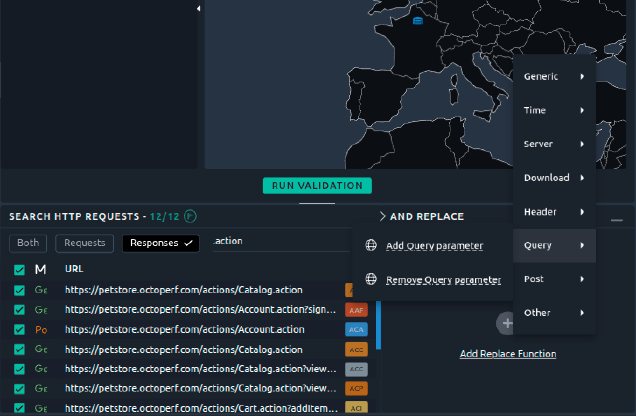Toggle the select-all checkbox in the header row

[20, 270]
